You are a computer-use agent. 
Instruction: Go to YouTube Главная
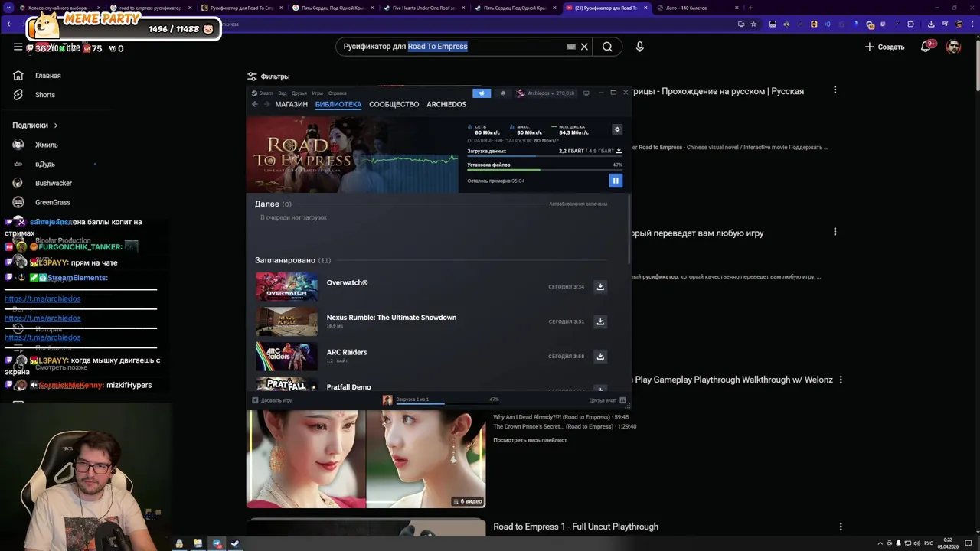click(x=47, y=76)
